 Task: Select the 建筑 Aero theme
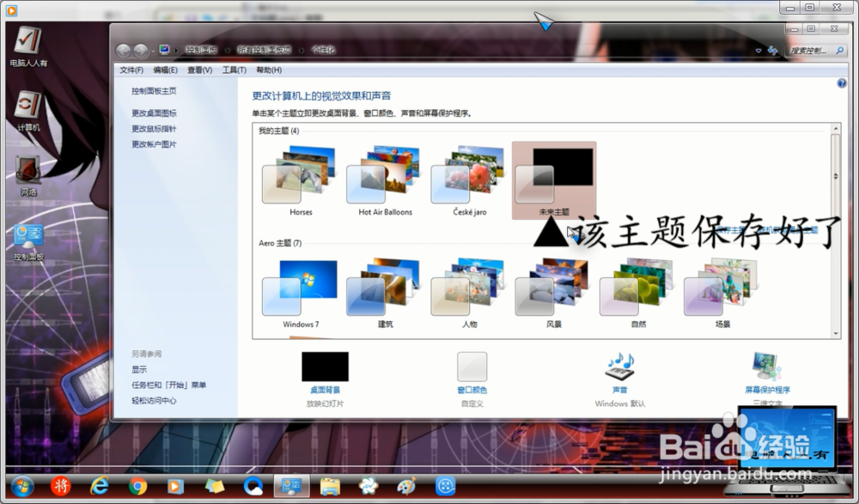pos(385,294)
